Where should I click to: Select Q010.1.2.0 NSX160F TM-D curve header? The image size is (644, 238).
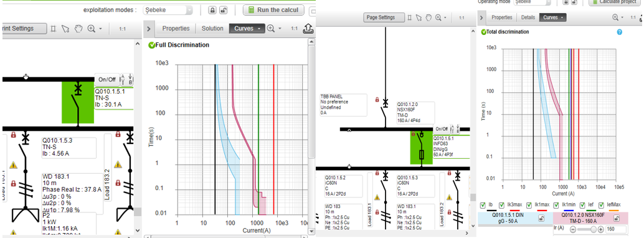point(591,217)
